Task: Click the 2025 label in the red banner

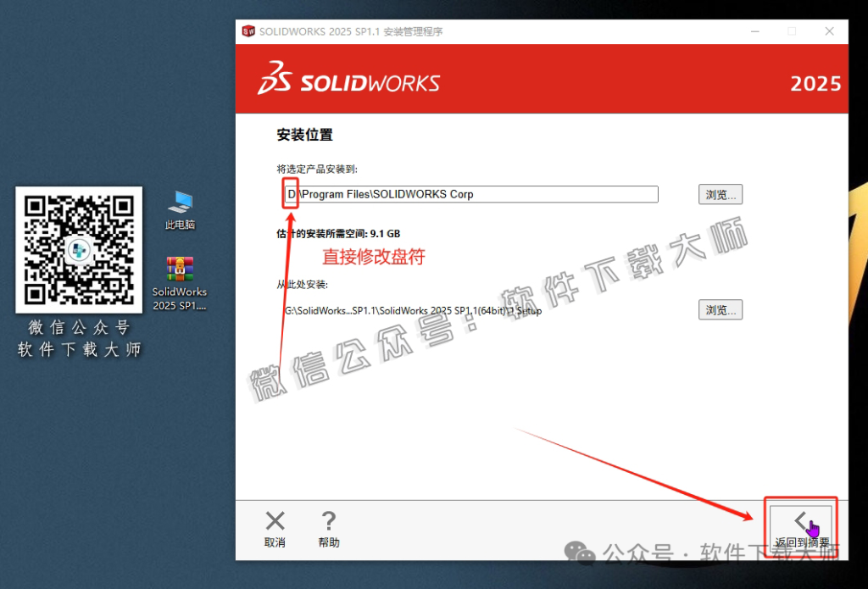Action: click(818, 82)
